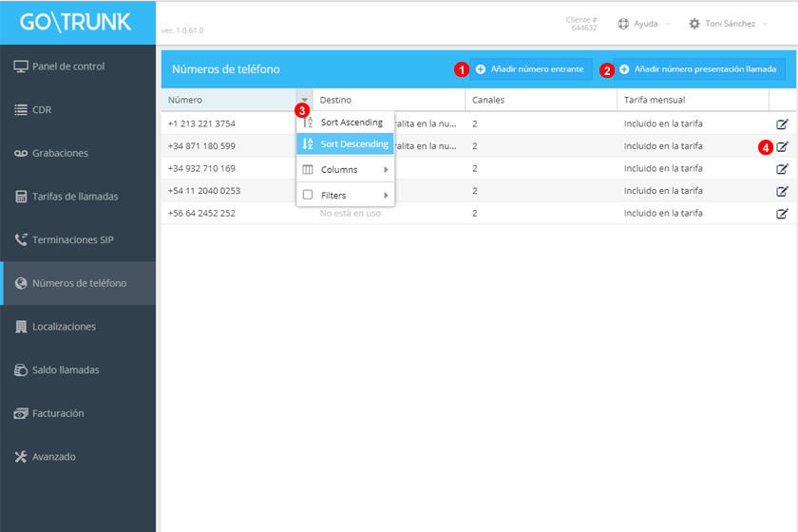
Task: Select Números de teléfono in the sidebar
Action: (x=78, y=283)
